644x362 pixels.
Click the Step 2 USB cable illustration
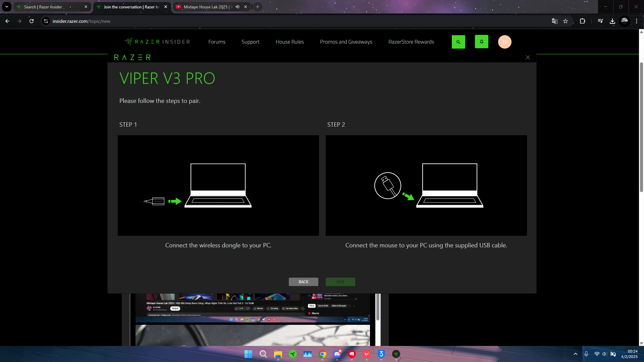(426, 185)
